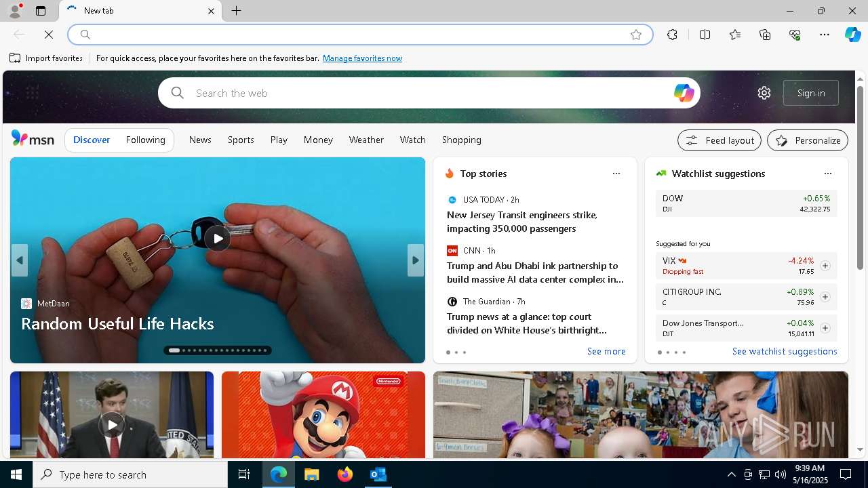Go to next carousel slide

tap(416, 260)
